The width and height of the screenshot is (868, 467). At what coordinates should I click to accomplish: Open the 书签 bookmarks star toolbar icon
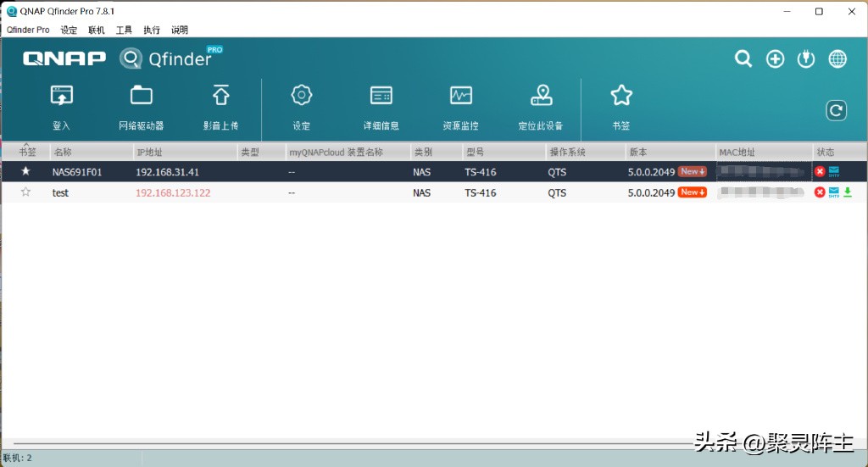pos(621,95)
